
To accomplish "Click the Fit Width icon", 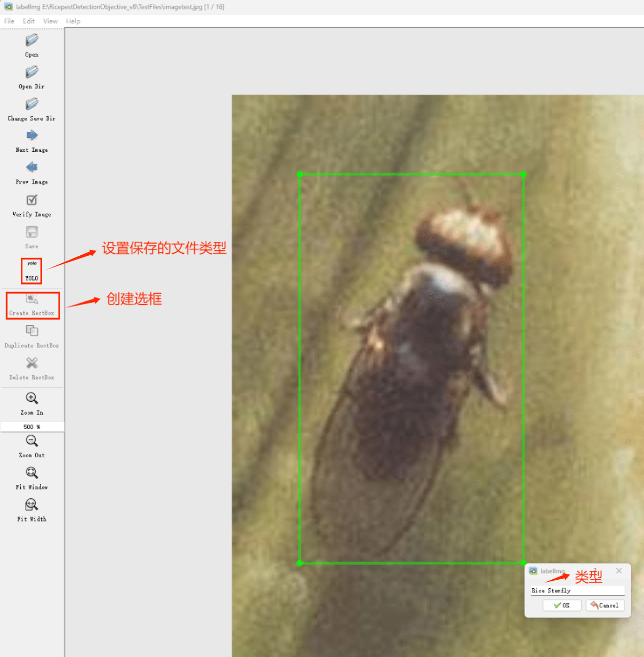I will point(32,505).
